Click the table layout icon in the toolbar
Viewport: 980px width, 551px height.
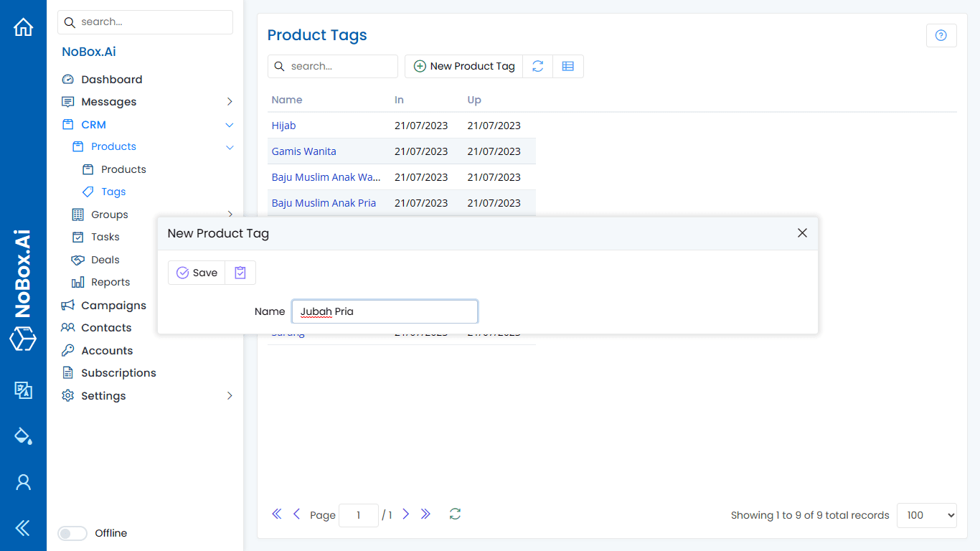568,66
